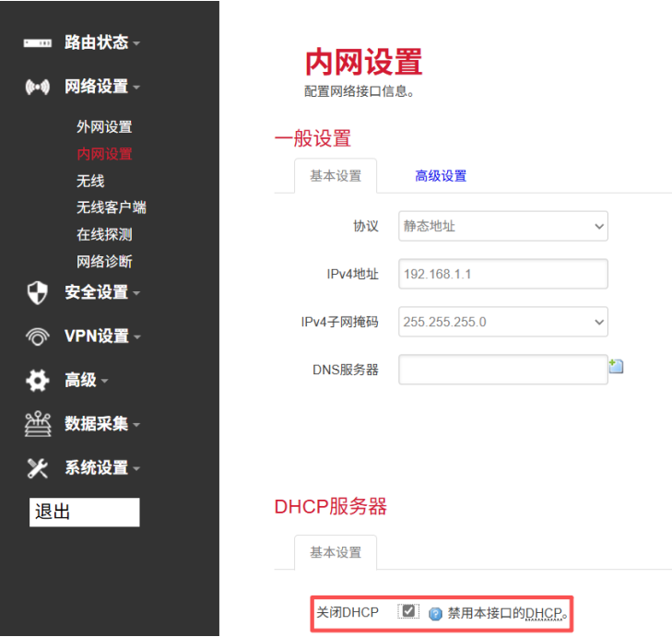Click the add DNS server icon
The height and width of the screenshot is (637, 672).
coord(616,366)
